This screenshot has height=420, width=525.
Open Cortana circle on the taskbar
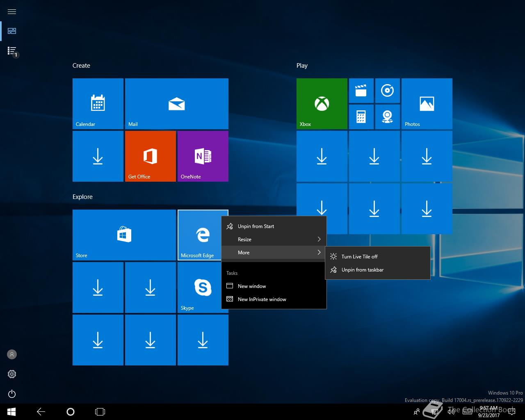point(71,412)
